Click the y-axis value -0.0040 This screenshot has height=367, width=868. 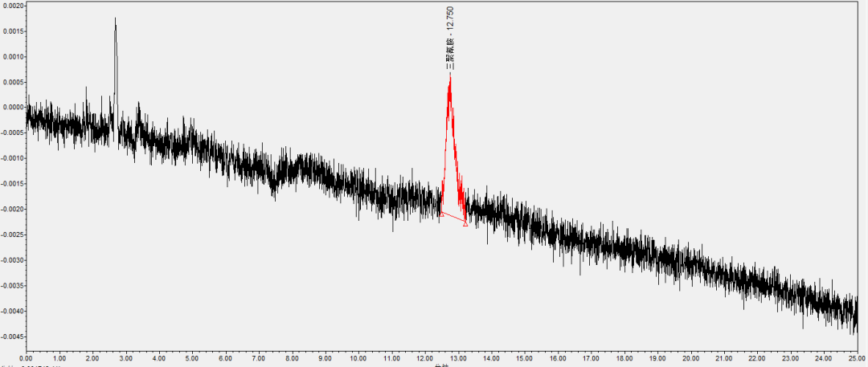coord(11,311)
